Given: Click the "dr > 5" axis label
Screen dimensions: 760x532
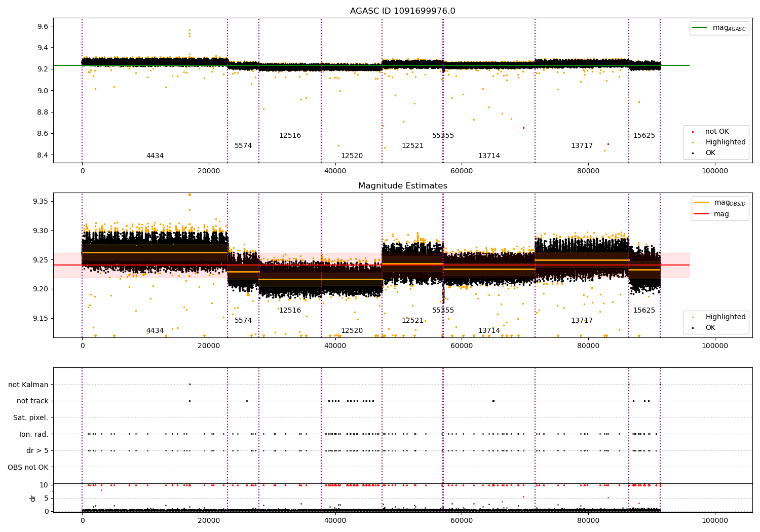Looking at the screenshot, I should click(x=37, y=450).
